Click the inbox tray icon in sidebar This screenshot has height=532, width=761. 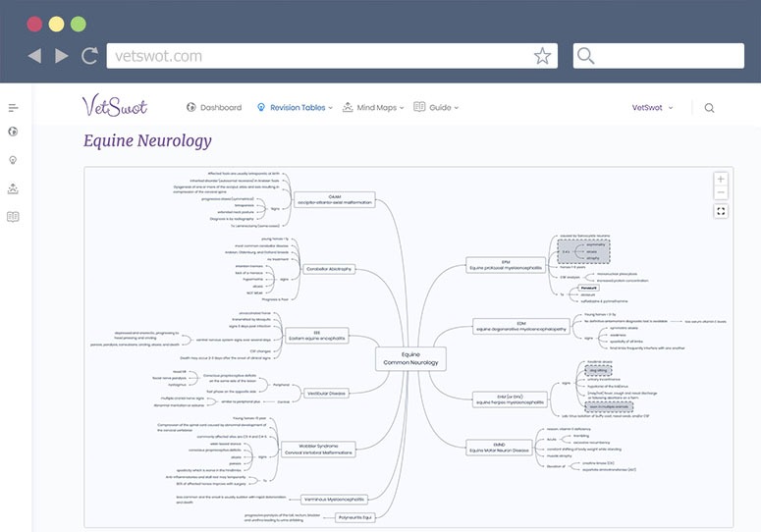pos(13,187)
